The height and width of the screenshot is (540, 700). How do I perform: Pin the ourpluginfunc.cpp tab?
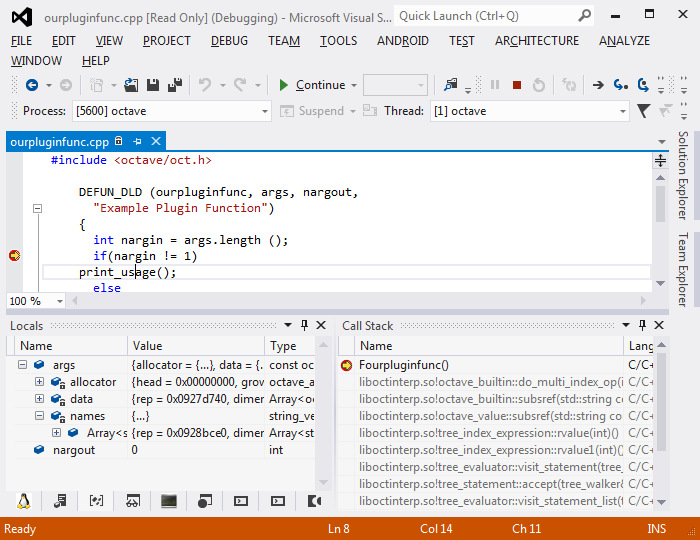tap(137, 142)
